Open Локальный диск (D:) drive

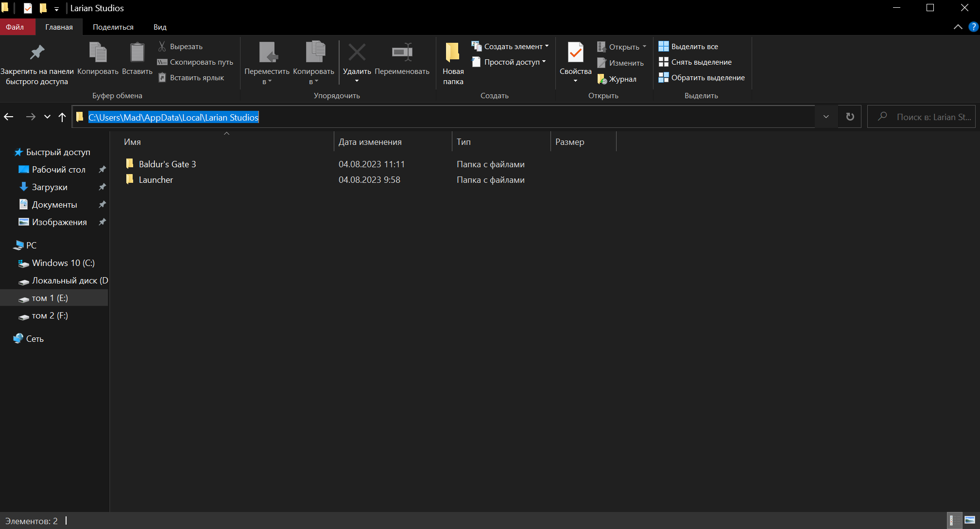tap(63, 281)
